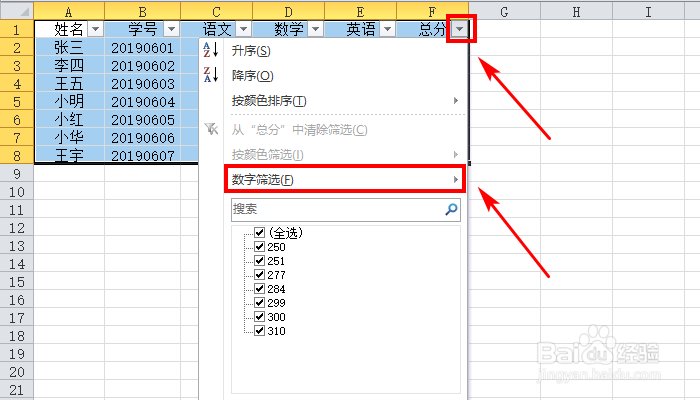Expand the 数字筛选 submenu arrow

(x=456, y=179)
